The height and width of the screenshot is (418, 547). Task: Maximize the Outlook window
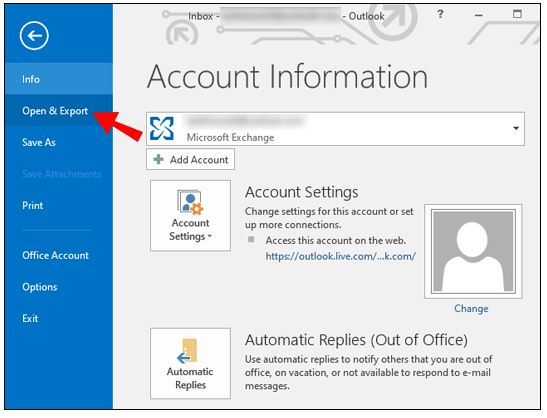[x=517, y=14]
